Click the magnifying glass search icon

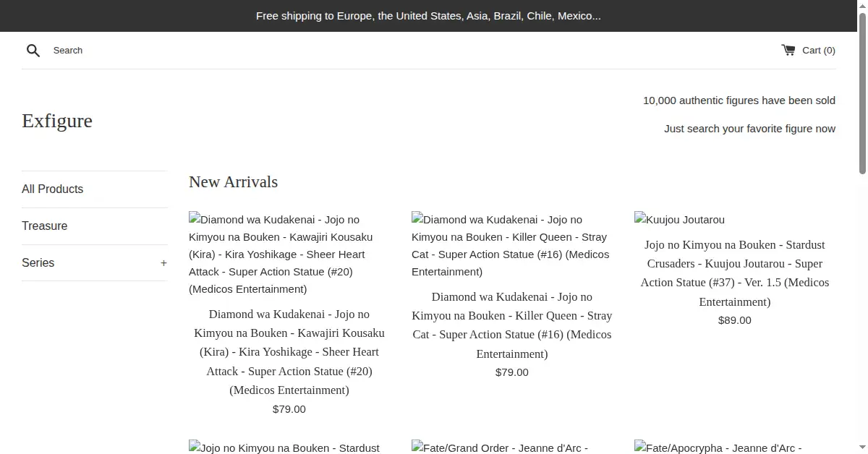(33, 51)
